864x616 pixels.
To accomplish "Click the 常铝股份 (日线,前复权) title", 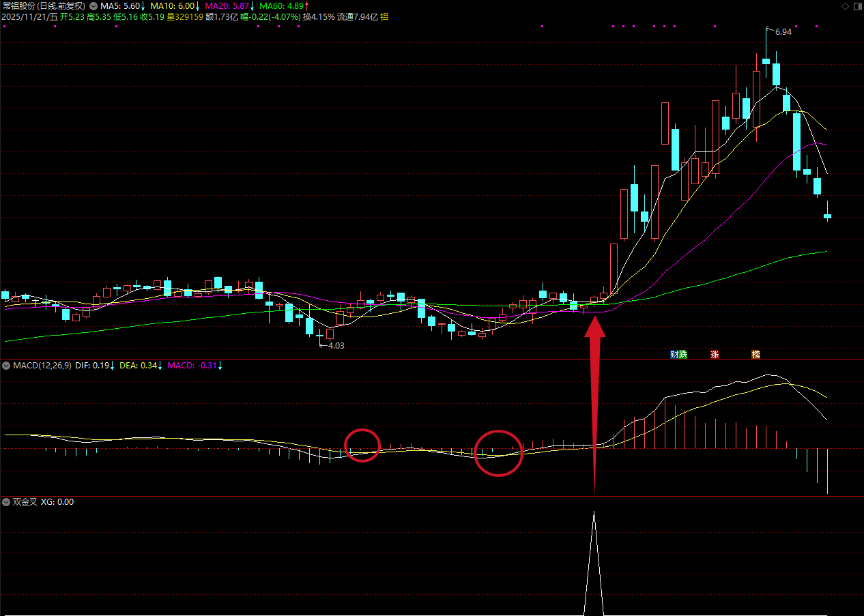I will click(x=44, y=5).
